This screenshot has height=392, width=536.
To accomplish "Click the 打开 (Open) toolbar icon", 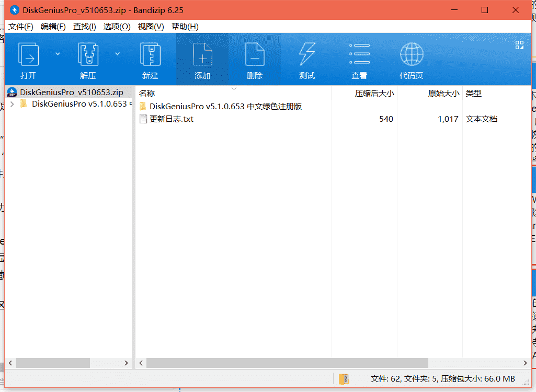I will pyautogui.click(x=28, y=54).
